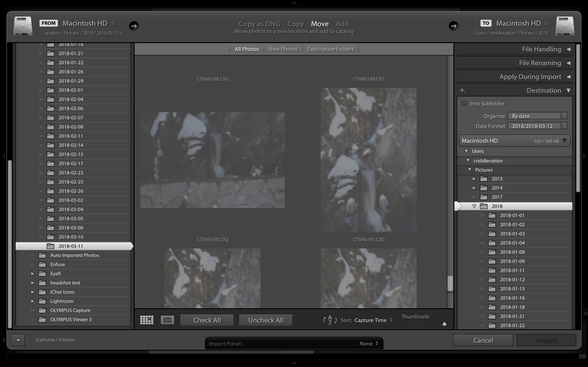
Task: Open the Date Format dropdown
Action: (x=537, y=126)
